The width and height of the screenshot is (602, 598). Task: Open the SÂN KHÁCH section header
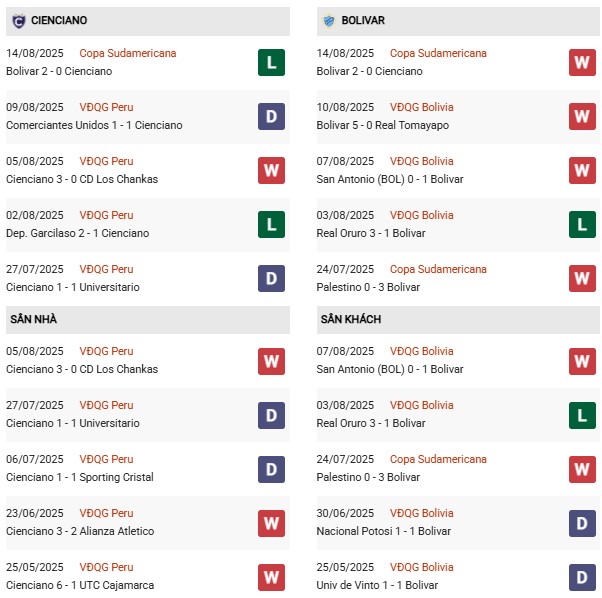tap(350, 319)
